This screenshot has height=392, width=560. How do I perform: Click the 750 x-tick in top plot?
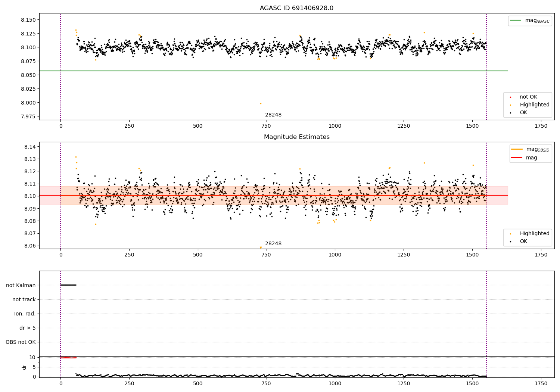[x=267, y=126]
